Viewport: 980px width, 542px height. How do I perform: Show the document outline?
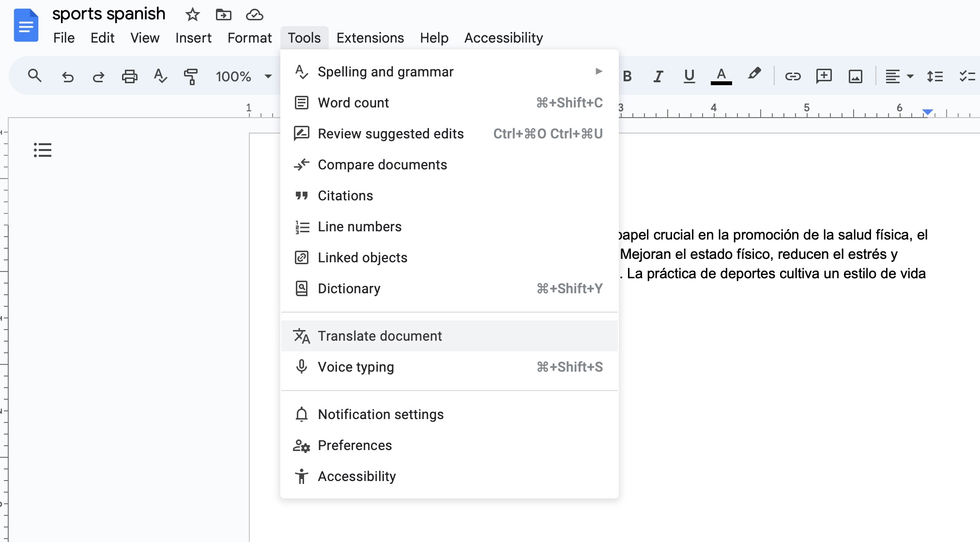43,150
